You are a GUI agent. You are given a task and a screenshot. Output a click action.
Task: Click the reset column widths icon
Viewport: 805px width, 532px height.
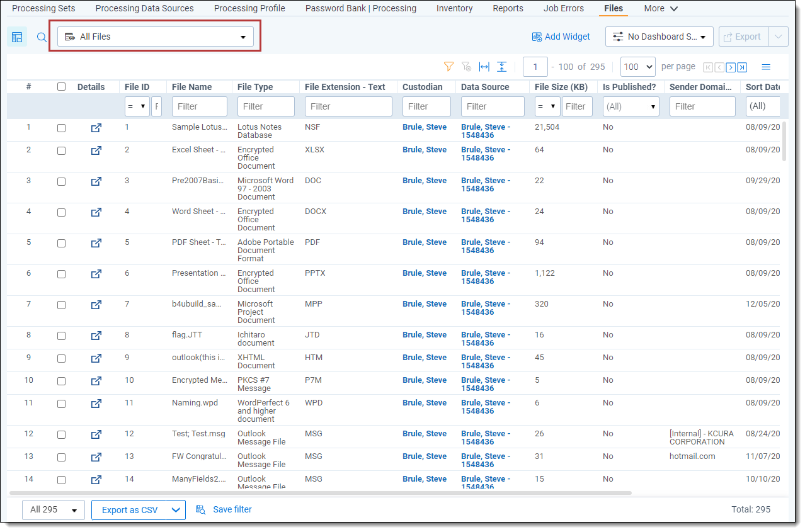click(484, 67)
